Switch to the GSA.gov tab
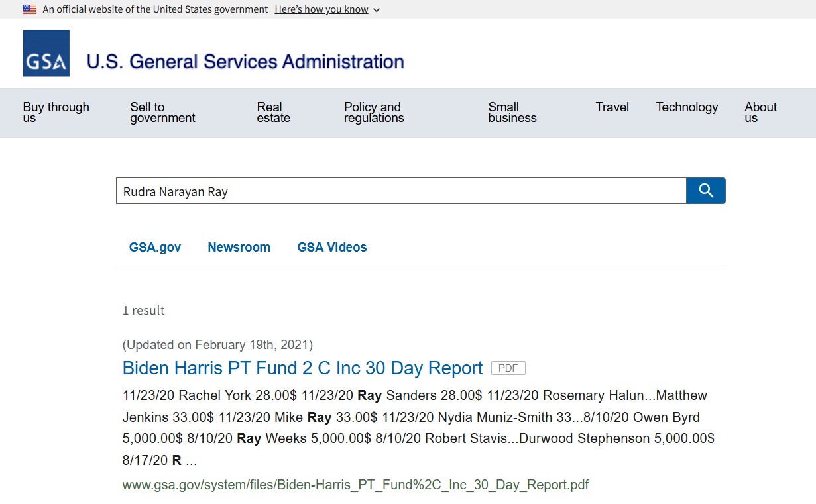816x504 pixels. [155, 248]
